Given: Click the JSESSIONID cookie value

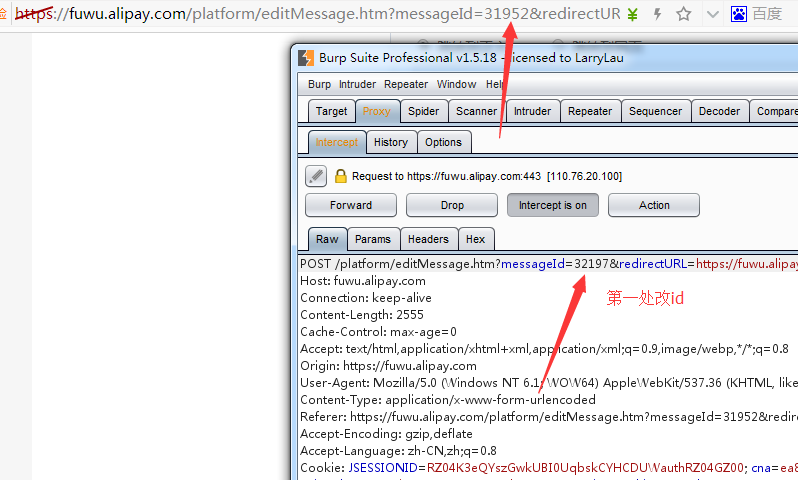Looking at the screenshot, I should pos(585,468).
